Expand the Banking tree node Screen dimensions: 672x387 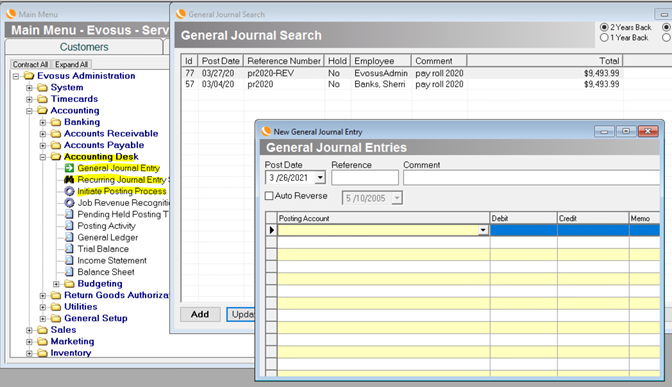43,123
